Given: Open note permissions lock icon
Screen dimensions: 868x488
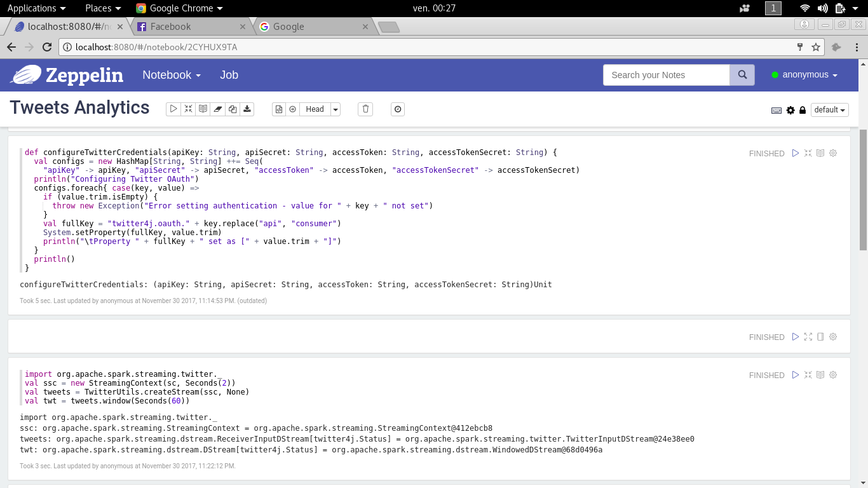Looking at the screenshot, I should [803, 110].
